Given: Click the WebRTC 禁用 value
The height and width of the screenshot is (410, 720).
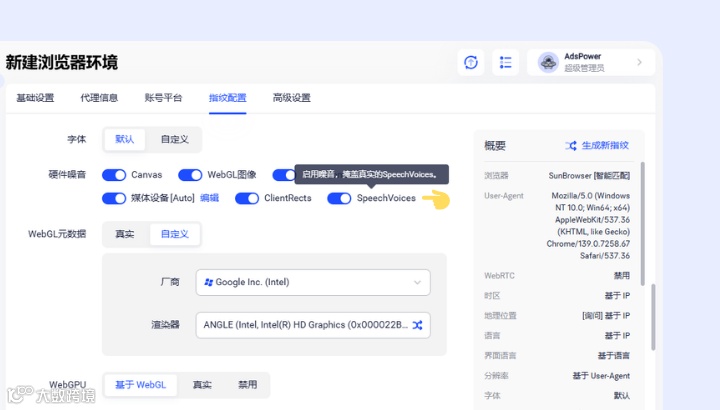Looking at the screenshot, I should tap(622, 275).
